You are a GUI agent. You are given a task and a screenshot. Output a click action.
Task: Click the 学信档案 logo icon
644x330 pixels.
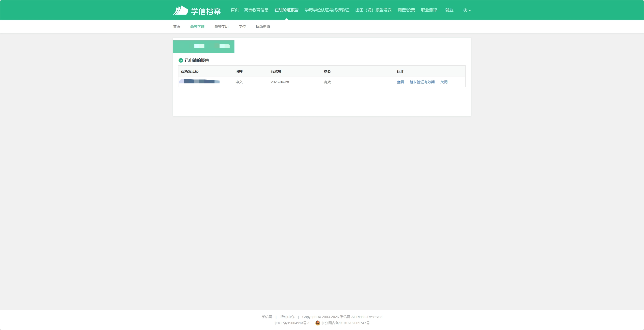click(x=181, y=10)
